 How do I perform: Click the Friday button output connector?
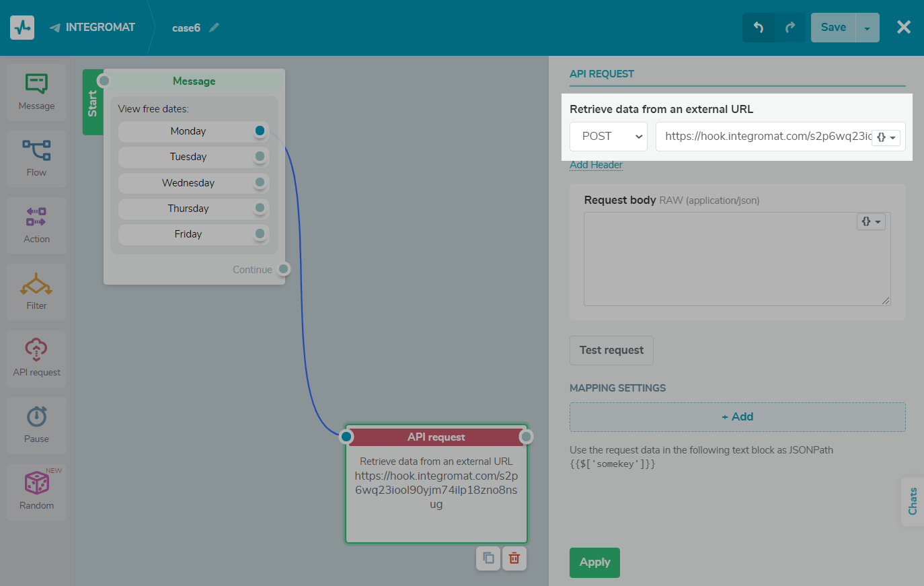[260, 233]
